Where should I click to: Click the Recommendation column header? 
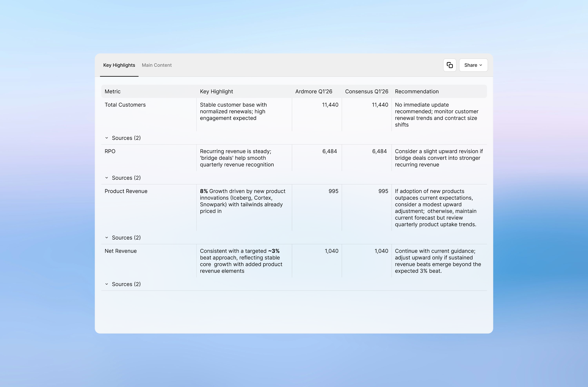(x=417, y=91)
